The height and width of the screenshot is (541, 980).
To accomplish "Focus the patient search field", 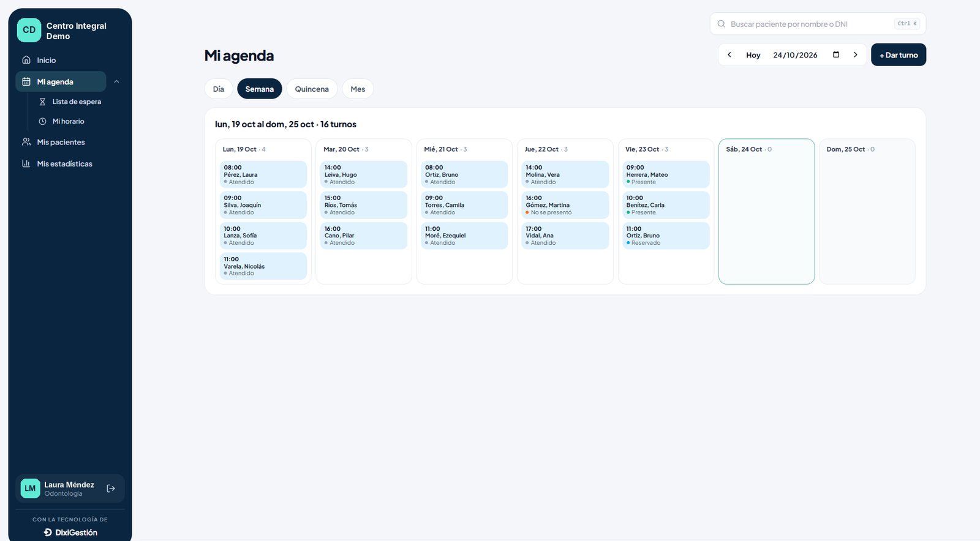I will tap(818, 24).
